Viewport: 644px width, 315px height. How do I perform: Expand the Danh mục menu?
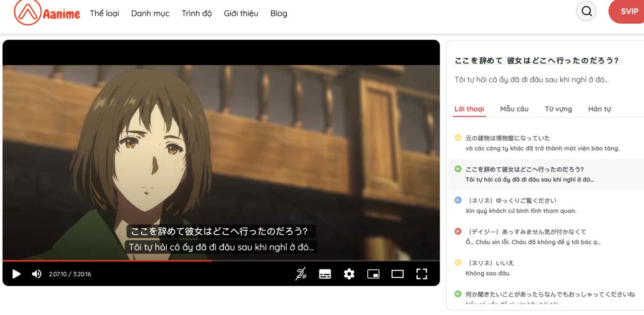150,14
